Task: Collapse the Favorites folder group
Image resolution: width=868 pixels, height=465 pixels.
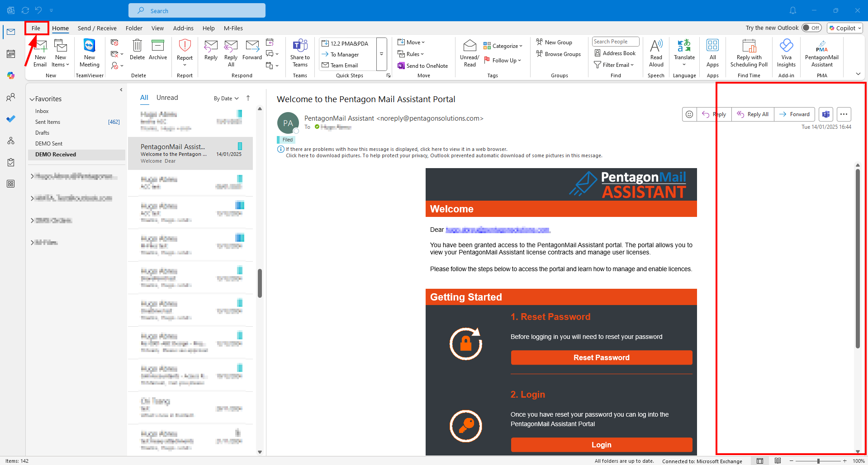Action: point(32,99)
